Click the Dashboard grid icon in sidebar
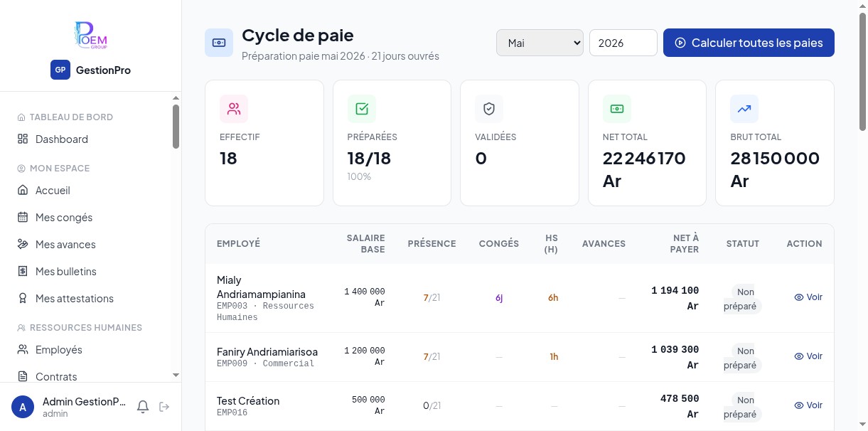Screen dimensions: 868x431 (x=23, y=139)
